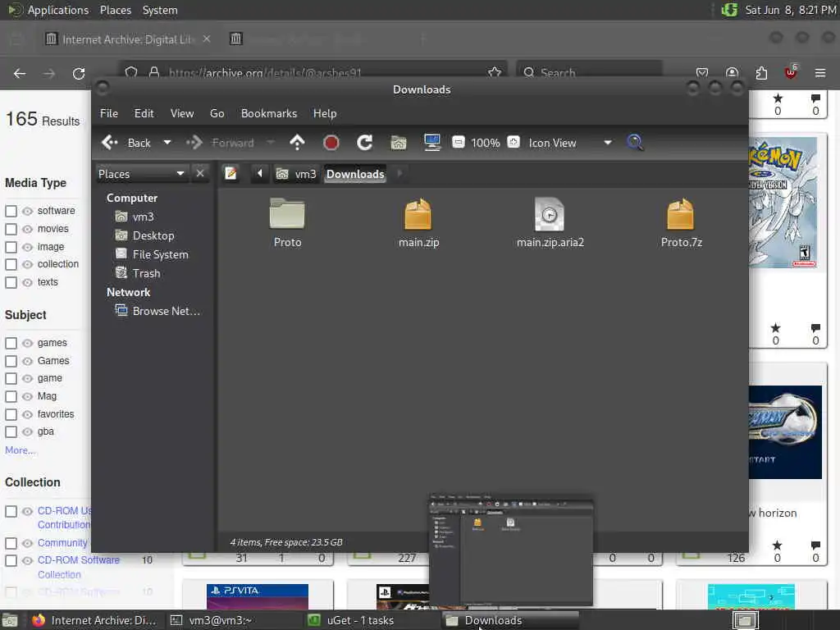Reload the Downloads folder view
This screenshot has height=630, width=840.
point(364,143)
